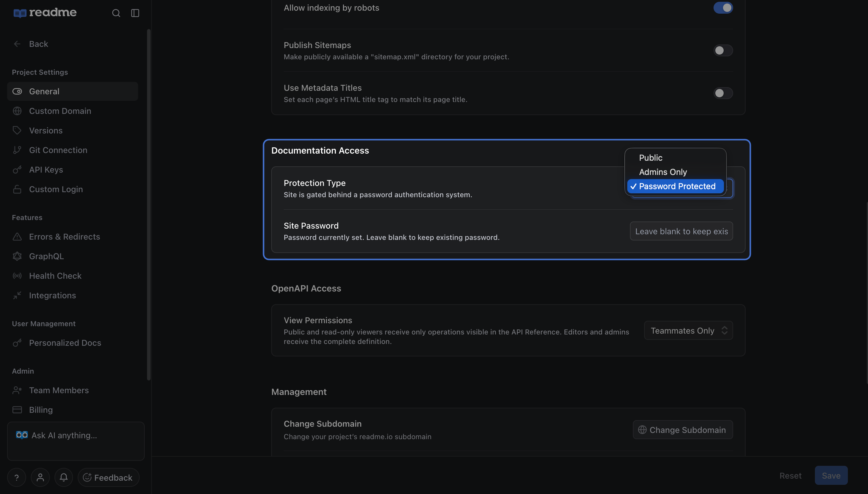This screenshot has width=868, height=494.
Task: Open the Feedback button
Action: click(108, 477)
